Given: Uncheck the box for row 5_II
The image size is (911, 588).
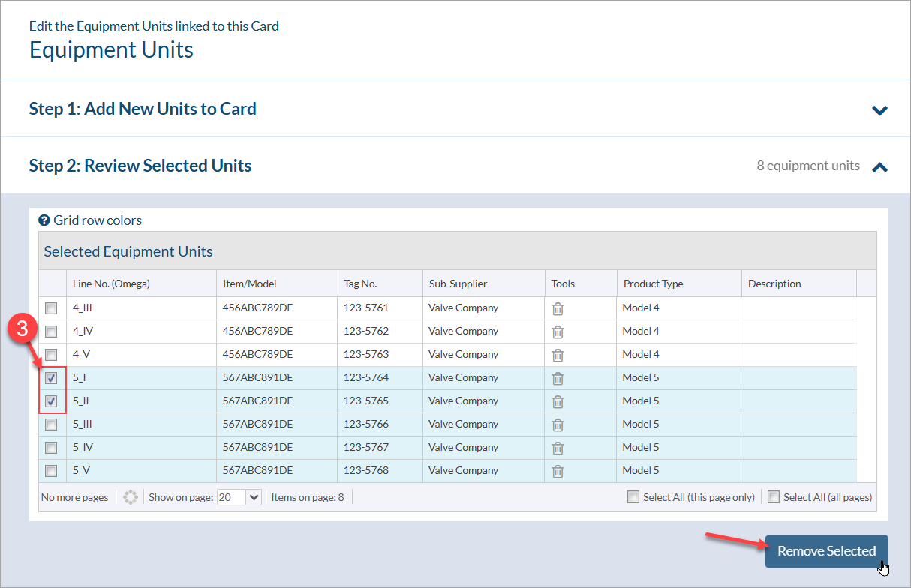Looking at the screenshot, I should pyautogui.click(x=51, y=401).
